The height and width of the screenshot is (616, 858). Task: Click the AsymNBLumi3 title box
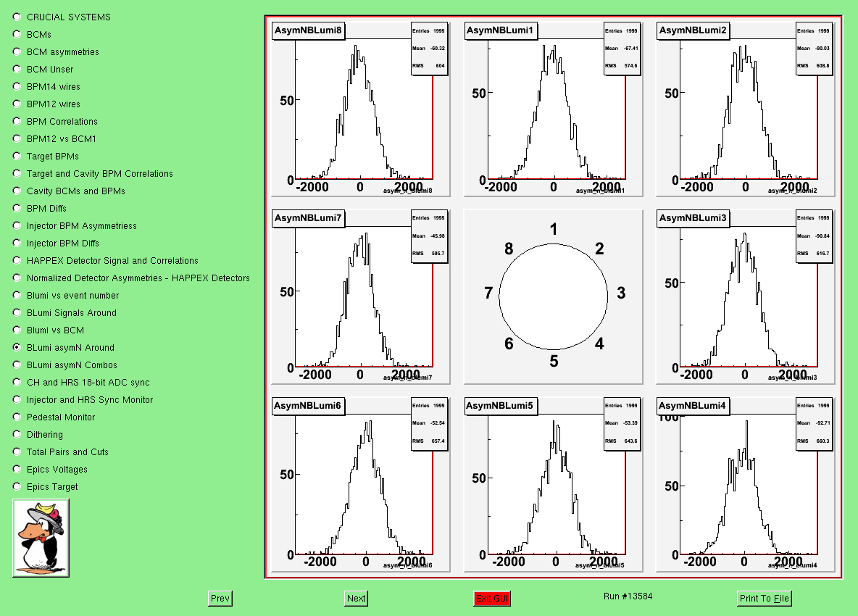click(x=693, y=218)
